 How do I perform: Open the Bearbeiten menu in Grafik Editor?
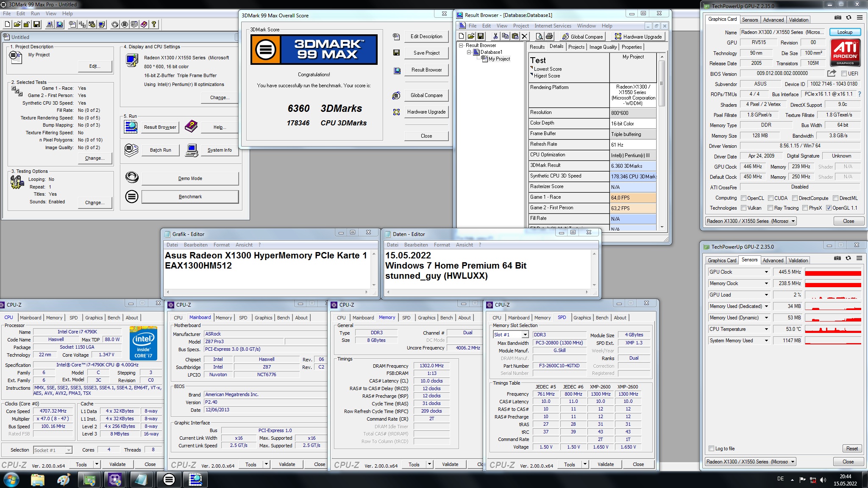tap(195, 245)
